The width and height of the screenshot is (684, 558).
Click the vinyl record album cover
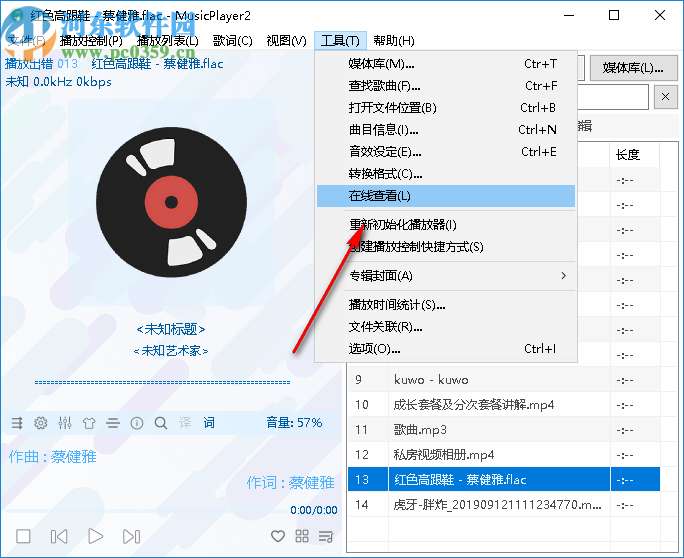[x=171, y=202]
